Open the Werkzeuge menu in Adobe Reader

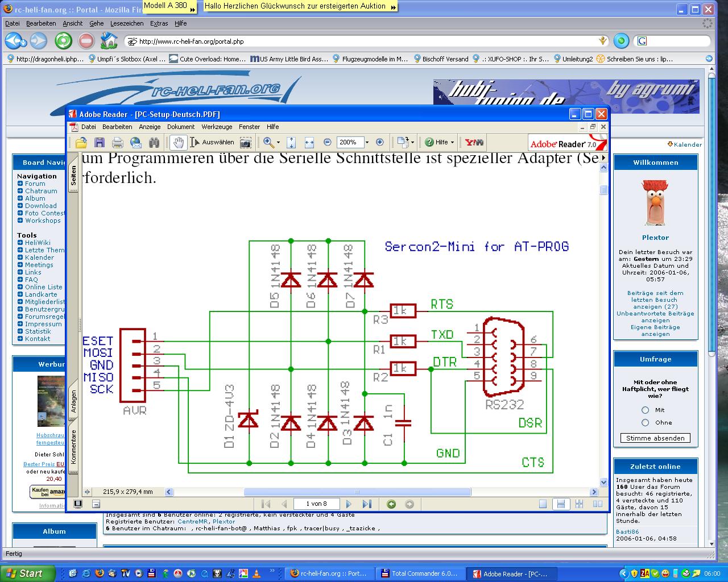pos(217,127)
